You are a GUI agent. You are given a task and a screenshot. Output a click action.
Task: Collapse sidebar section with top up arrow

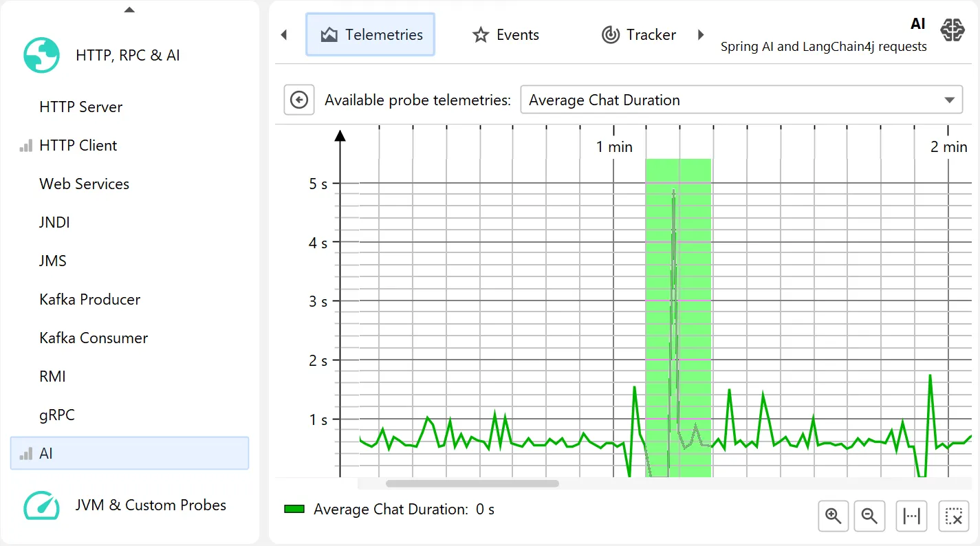click(x=129, y=10)
